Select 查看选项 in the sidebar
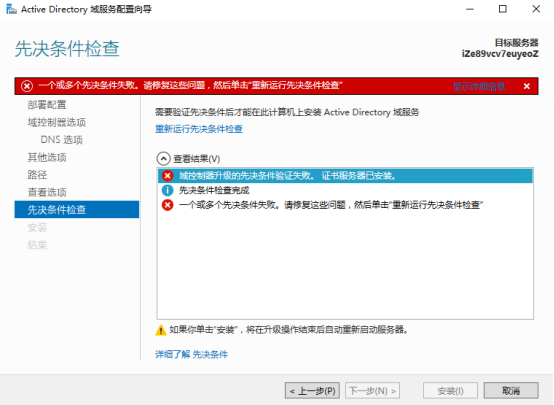The image size is (554, 405). 47,192
